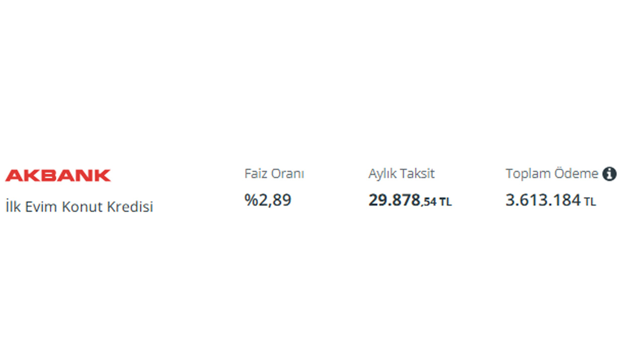Click the word Ödeme next to the info icon
This screenshot has height=362, width=644.
(576, 174)
